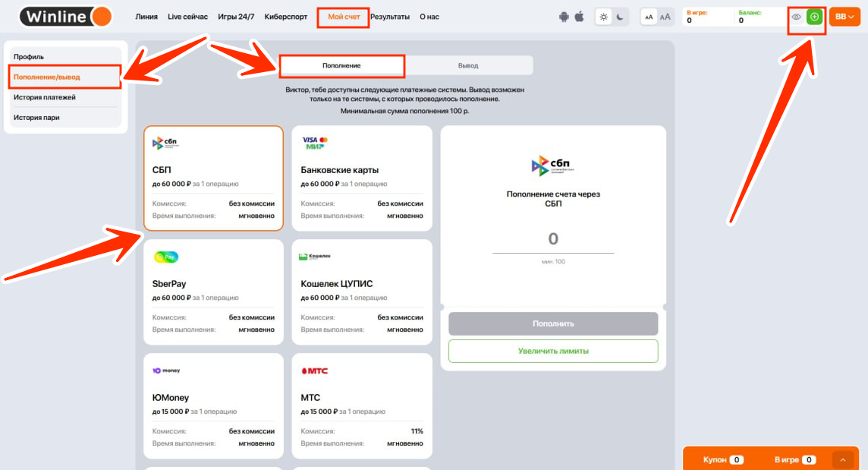Select the larger font size option
This screenshot has width=868, height=470.
pyautogui.click(x=665, y=17)
